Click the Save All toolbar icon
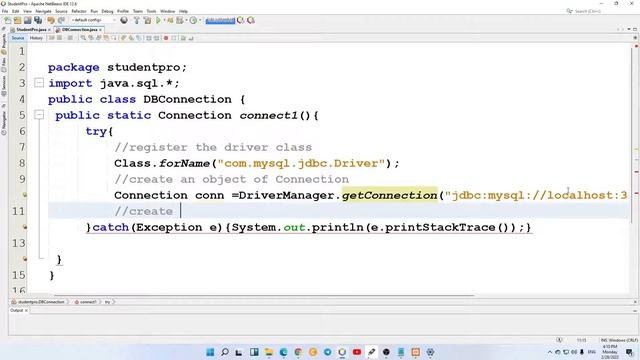Screen dimensions: 640x360 38,20
